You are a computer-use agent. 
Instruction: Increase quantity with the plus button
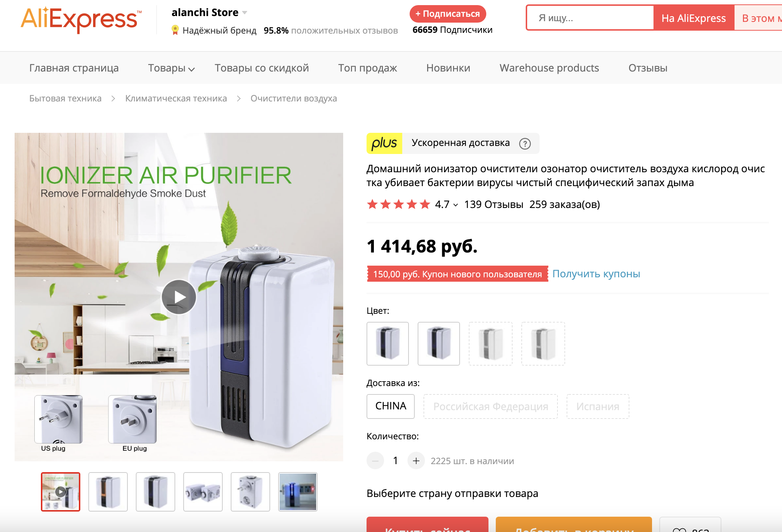click(416, 461)
